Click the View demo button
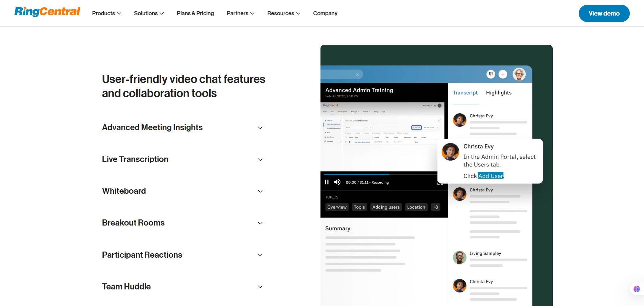The width and height of the screenshot is (644, 306). pos(604,13)
